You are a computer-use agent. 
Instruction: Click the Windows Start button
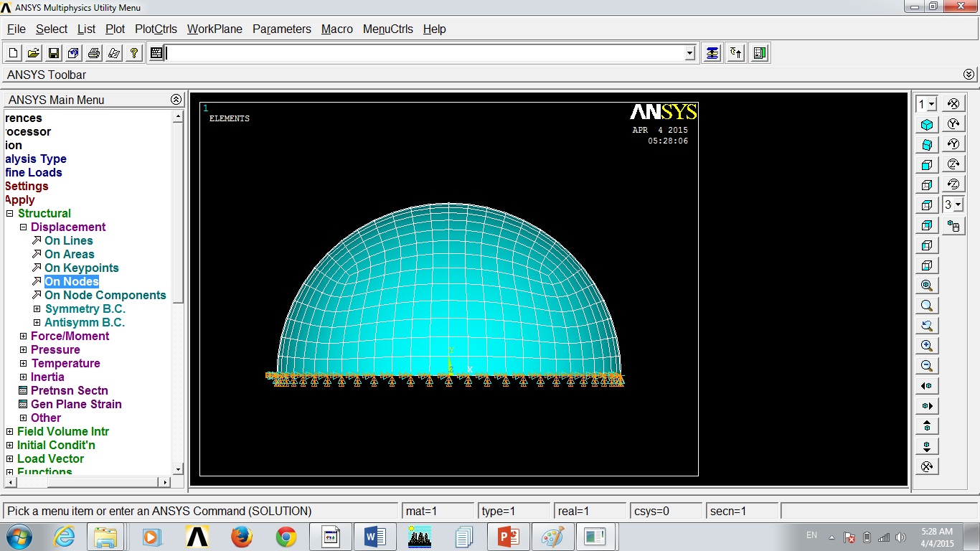point(18,537)
